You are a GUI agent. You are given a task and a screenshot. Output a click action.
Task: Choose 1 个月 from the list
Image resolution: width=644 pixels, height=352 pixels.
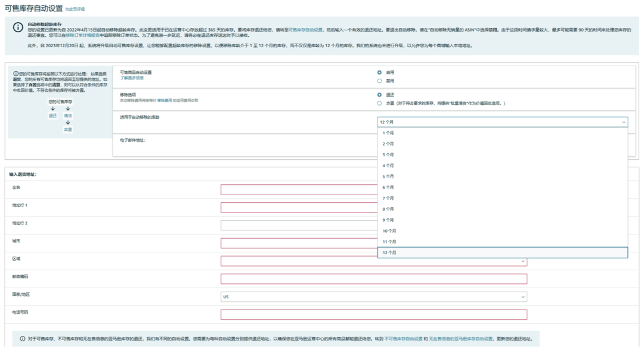click(388, 133)
